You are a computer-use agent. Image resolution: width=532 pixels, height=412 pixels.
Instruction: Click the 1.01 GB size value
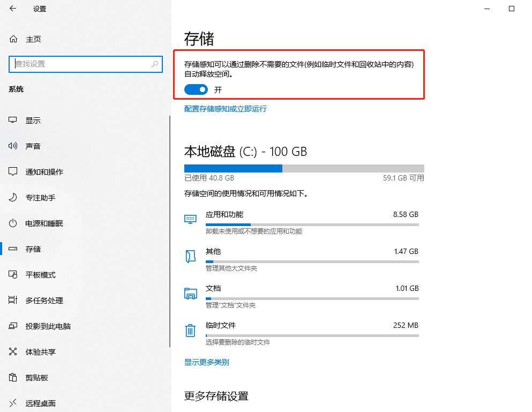[x=407, y=288]
